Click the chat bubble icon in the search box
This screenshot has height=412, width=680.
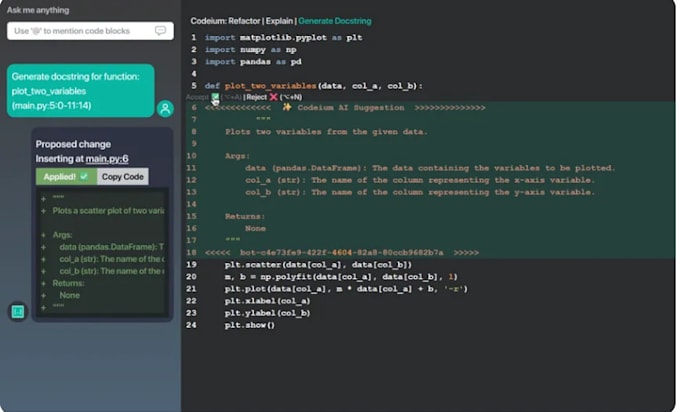pos(160,31)
